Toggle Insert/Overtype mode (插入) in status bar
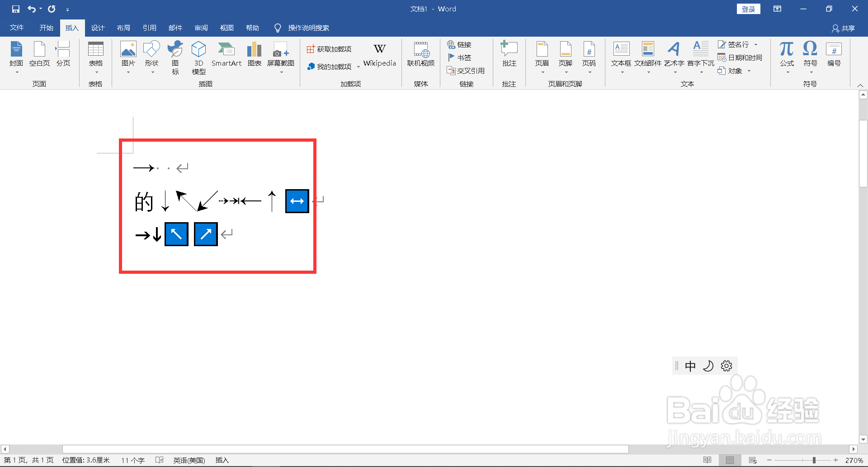This screenshot has width=868, height=467. coord(222,460)
